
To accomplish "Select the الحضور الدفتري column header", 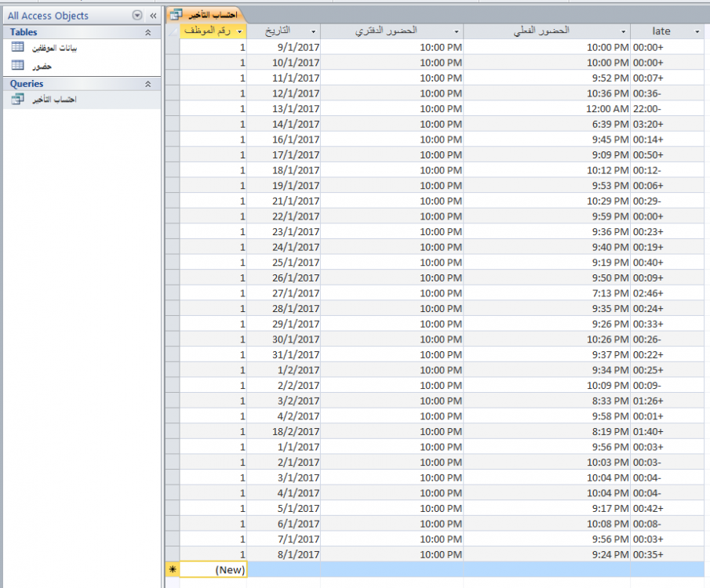I will tap(392, 31).
